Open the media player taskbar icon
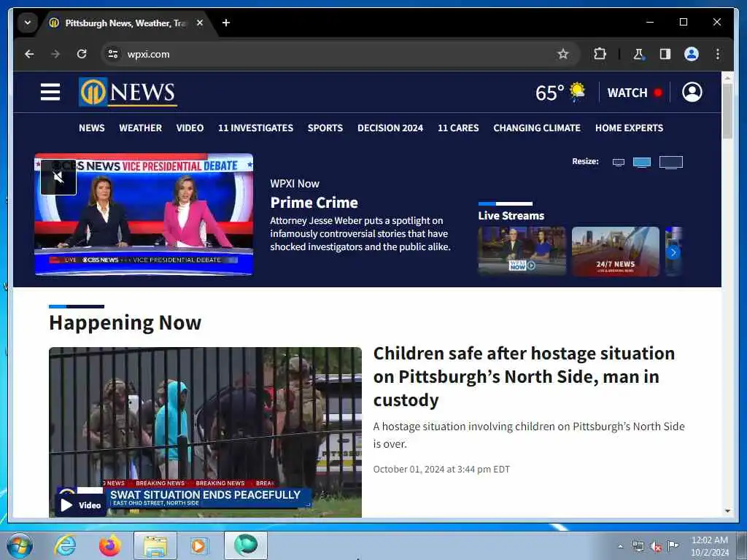Viewport: 747px width, 560px height. (198, 545)
